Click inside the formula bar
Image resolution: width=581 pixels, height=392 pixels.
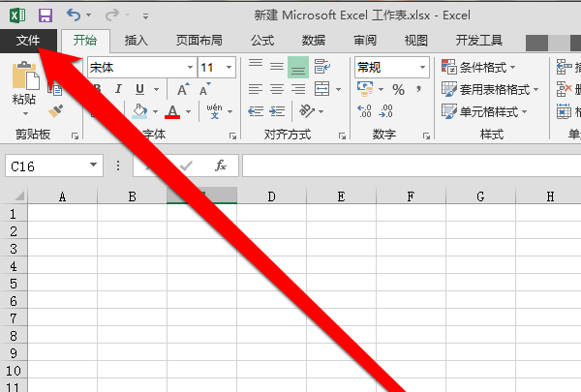pos(412,166)
